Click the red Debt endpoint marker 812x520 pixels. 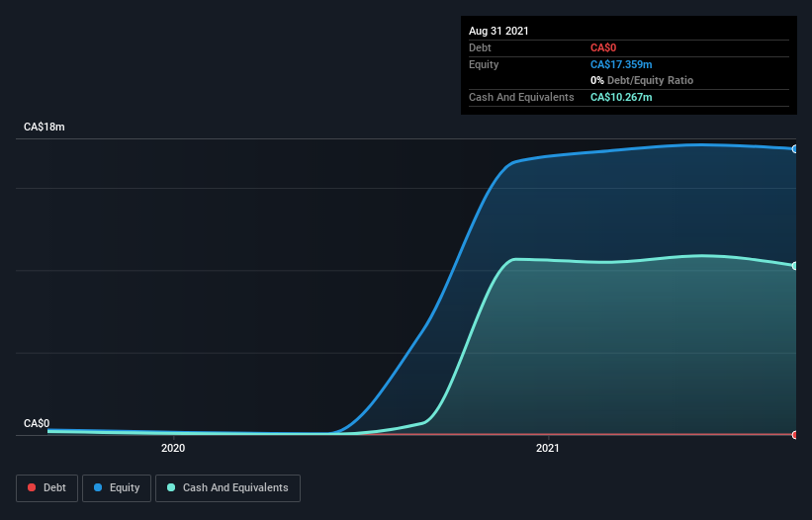click(795, 435)
